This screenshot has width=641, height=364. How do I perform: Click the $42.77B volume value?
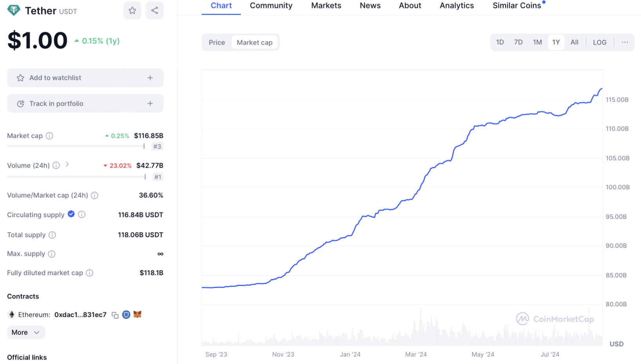[150, 165]
